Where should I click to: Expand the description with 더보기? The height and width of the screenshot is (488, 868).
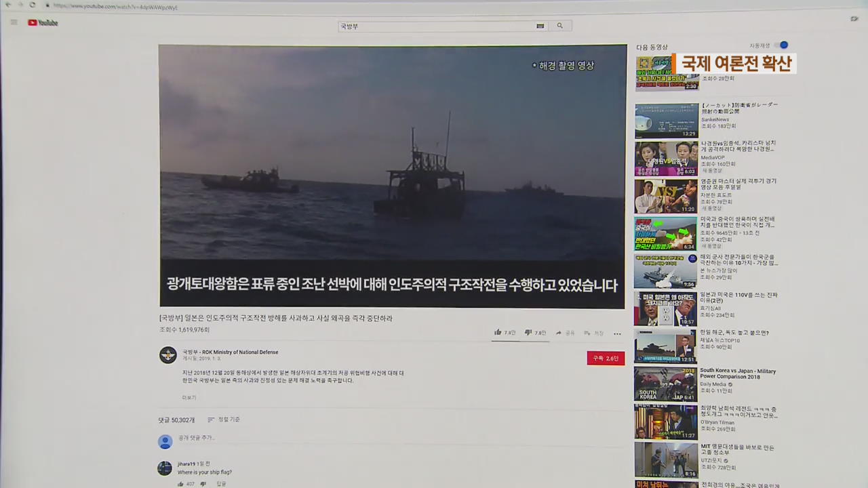click(x=189, y=397)
